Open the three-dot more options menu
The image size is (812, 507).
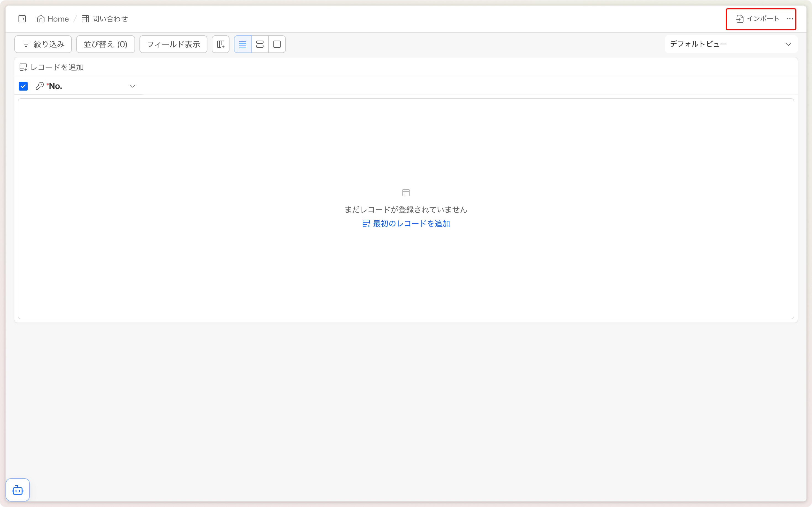[x=790, y=19]
